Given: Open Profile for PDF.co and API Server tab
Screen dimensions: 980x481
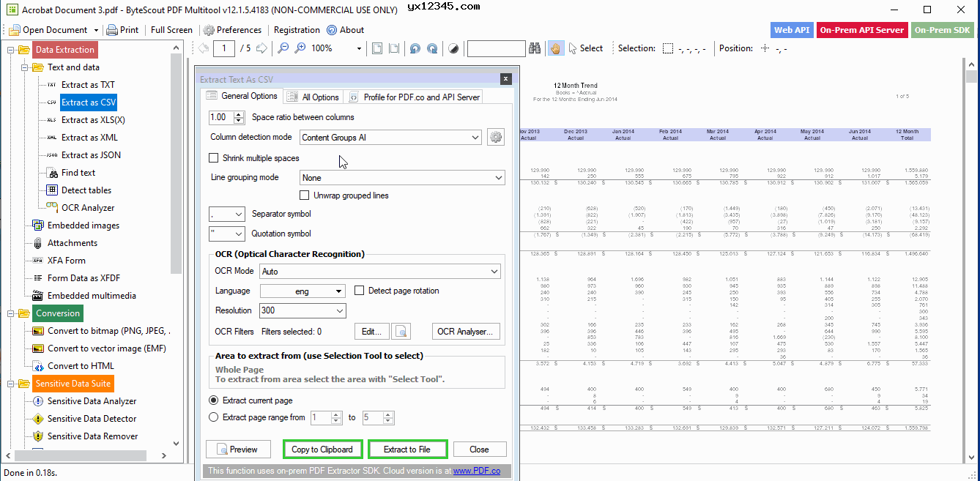Looking at the screenshot, I should coord(415,97).
